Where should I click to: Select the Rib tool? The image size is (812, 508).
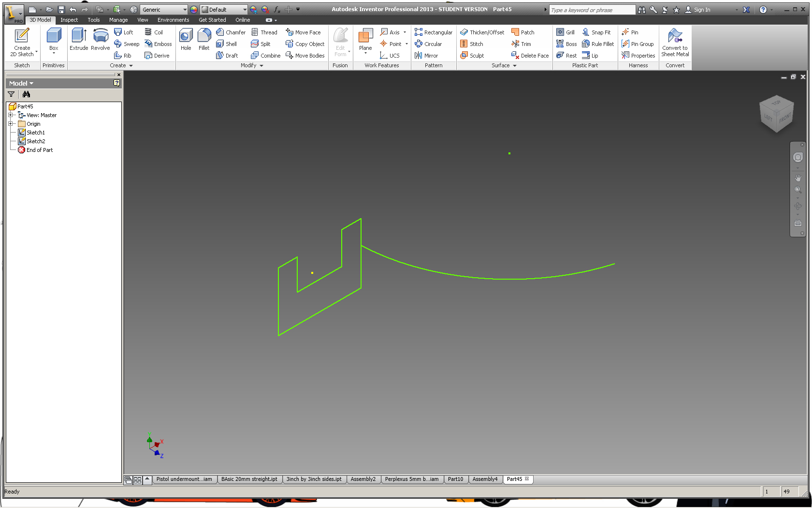pos(123,55)
